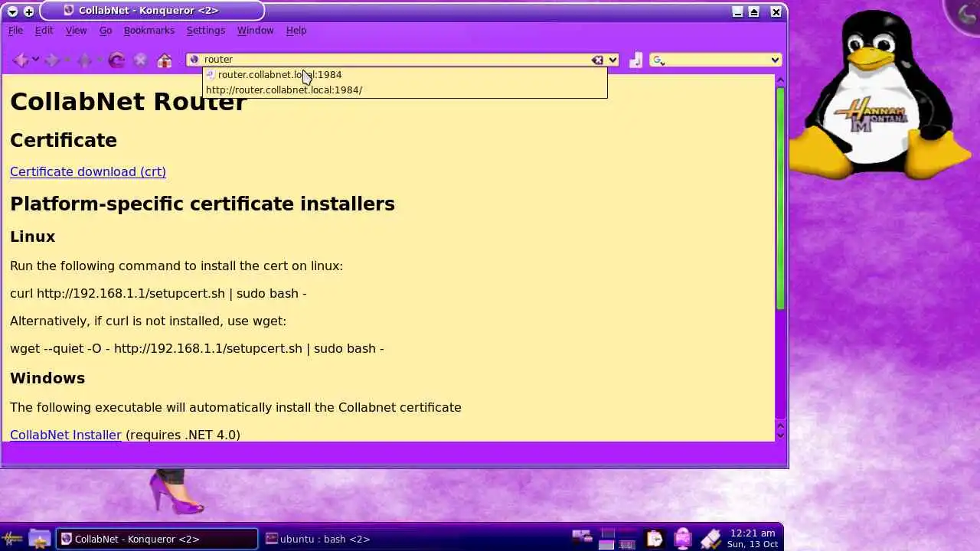Screen dimensions: 980x551
Task: Follow the CollabNet Installer link
Action: pos(66,435)
